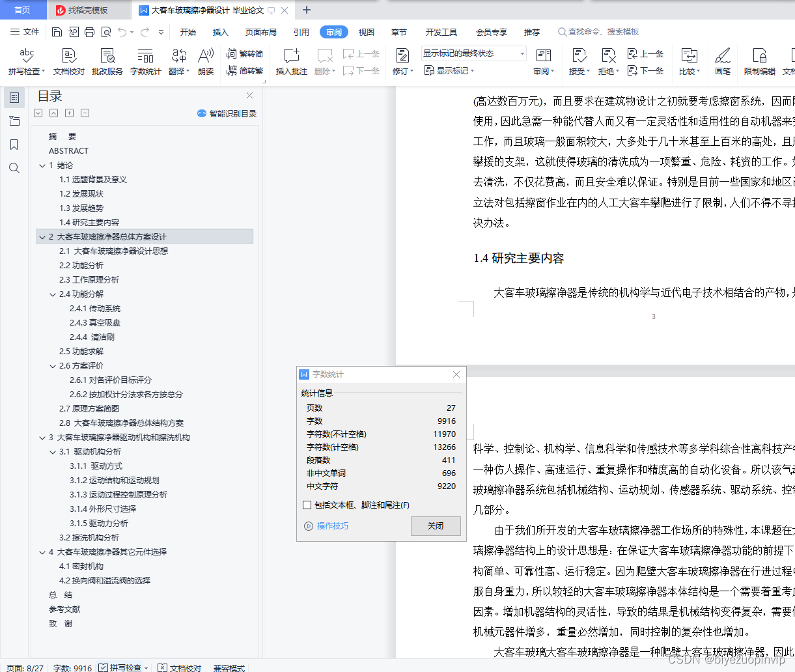This screenshot has width=795, height=672.
Task: Jump to 2.4.3 真空吸盘 in outline
Action: click(x=95, y=323)
